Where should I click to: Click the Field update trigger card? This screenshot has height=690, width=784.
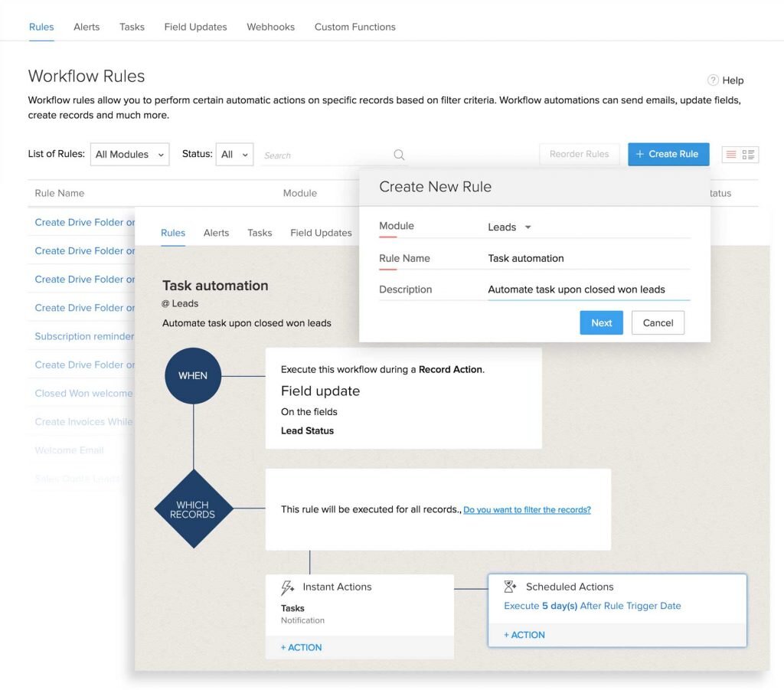coord(403,398)
